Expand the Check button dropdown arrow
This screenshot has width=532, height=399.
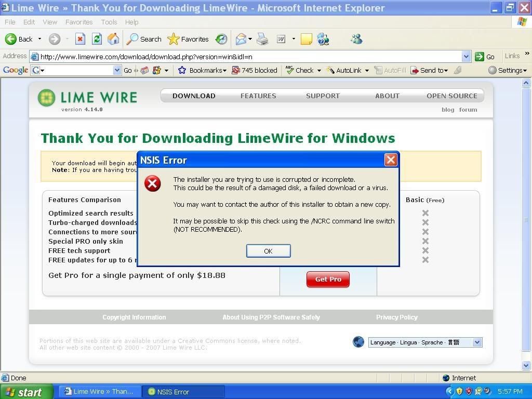click(319, 71)
